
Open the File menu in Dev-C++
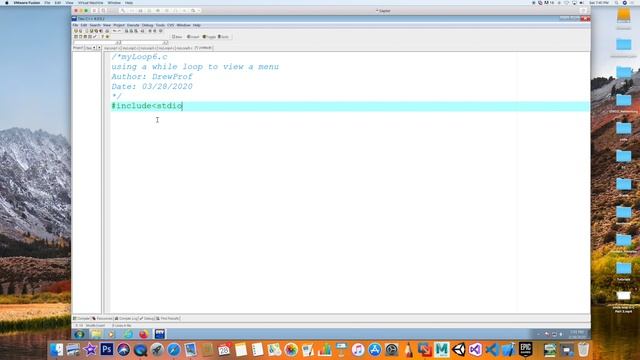tap(75, 25)
